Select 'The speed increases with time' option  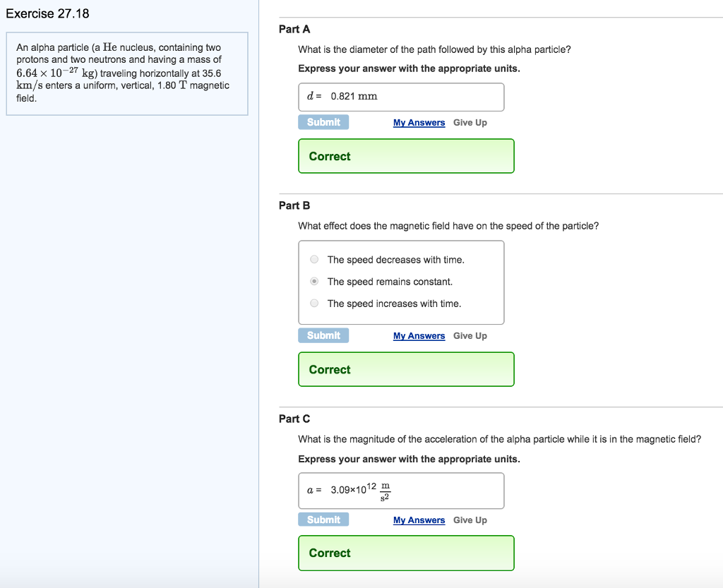314,303
